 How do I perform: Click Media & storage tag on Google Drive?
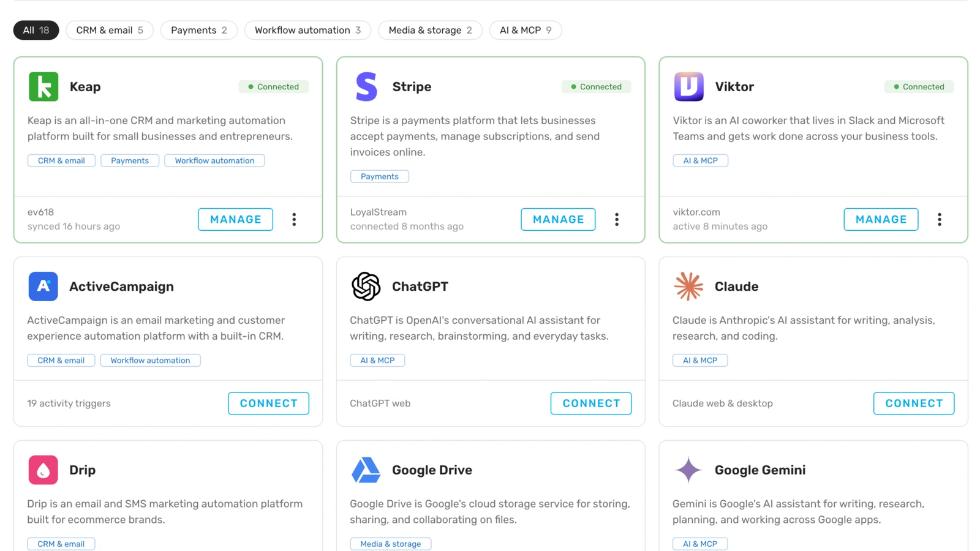[x=391, y=544]
